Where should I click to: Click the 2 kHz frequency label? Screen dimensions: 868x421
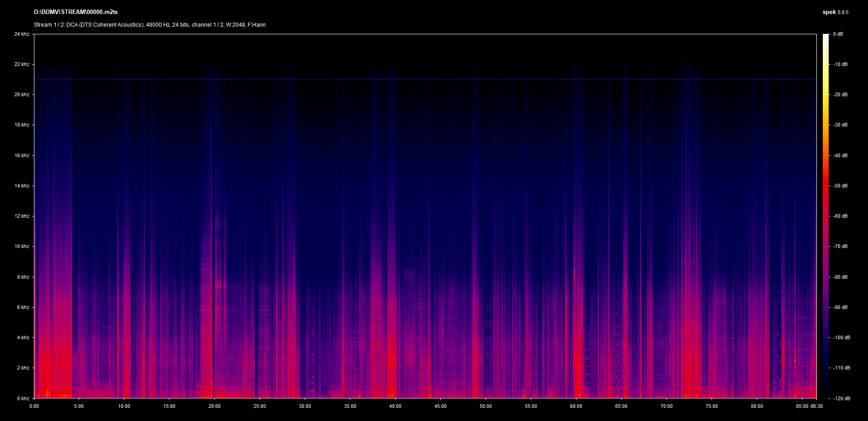pyautogui.click(x=23, y=368)
